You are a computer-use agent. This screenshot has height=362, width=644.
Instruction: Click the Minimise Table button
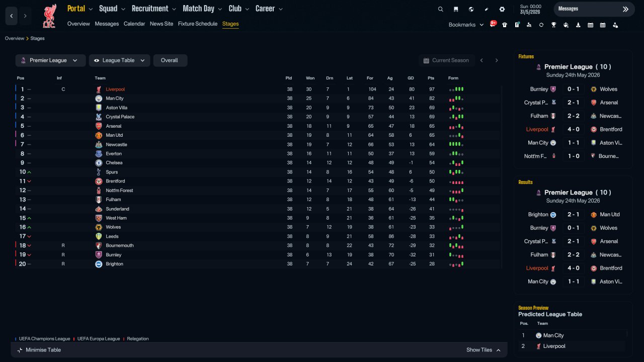click(39, 350)
